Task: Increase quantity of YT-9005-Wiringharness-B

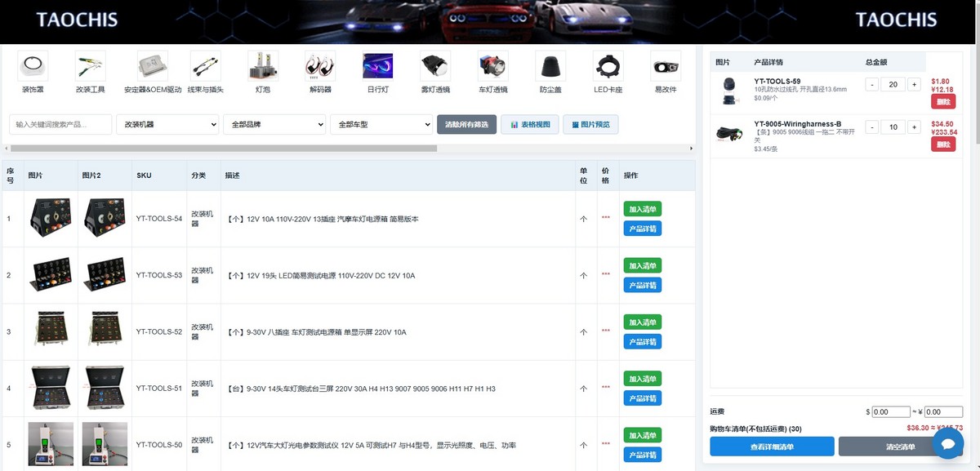Action: 914,127
